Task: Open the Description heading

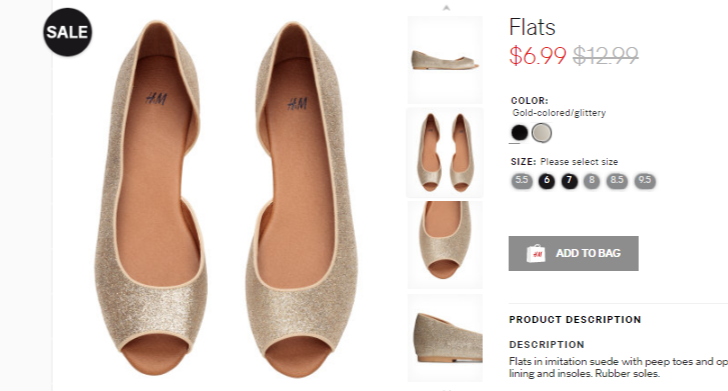Action: click(x=546, y=345)
